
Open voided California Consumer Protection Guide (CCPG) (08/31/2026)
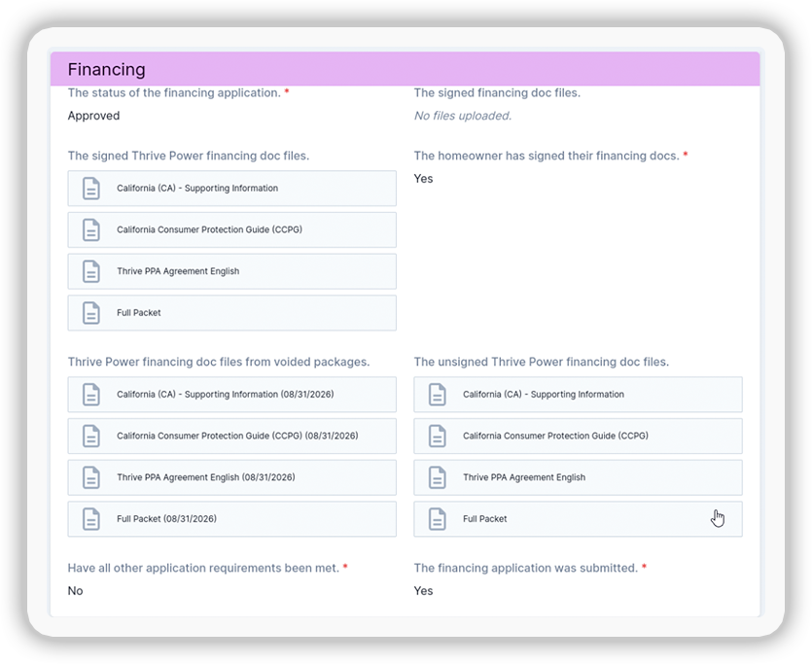coord(232,436)
